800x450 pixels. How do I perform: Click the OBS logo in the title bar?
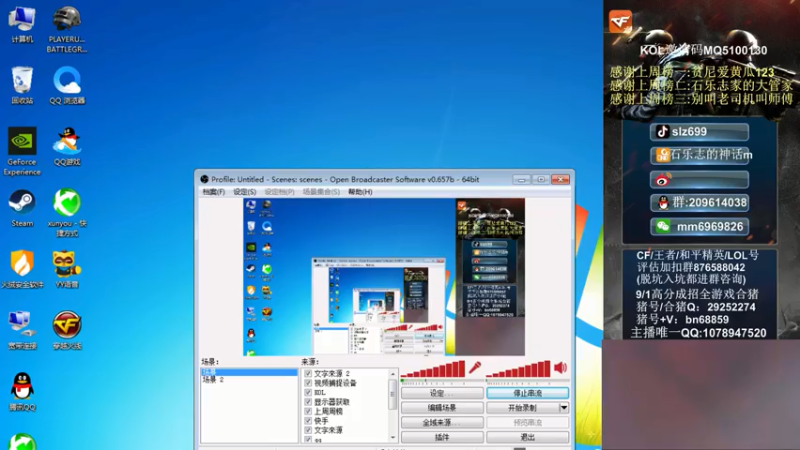click(x=205, y=179)
